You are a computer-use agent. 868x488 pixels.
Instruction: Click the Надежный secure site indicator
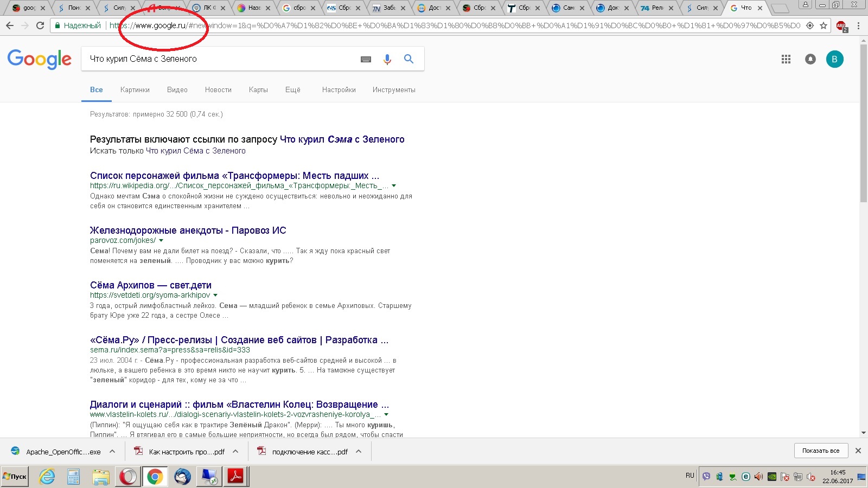point(78,25)
